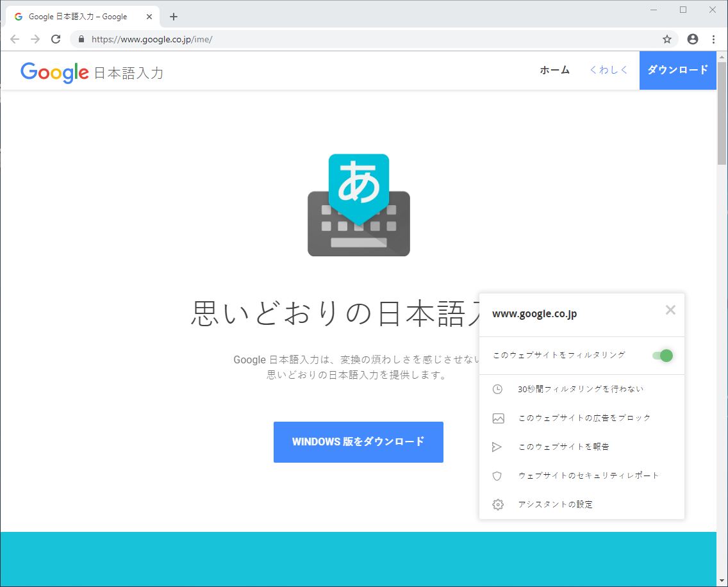Click the Google logo in page header

tap(54, 72)
